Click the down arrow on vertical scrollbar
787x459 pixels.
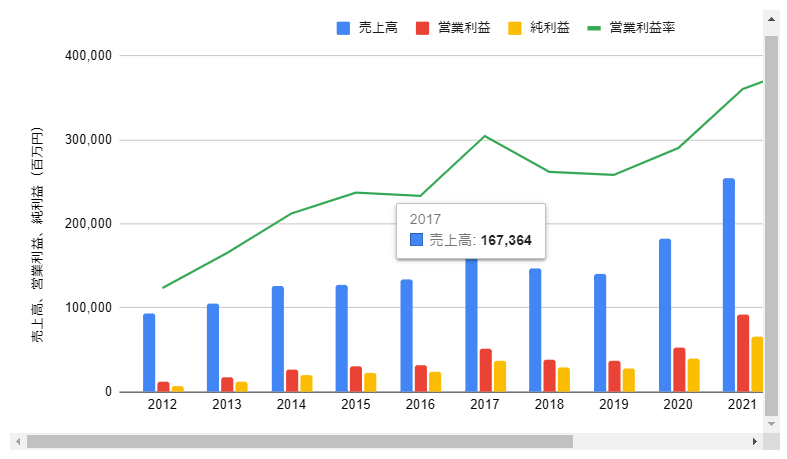(771, 424)
